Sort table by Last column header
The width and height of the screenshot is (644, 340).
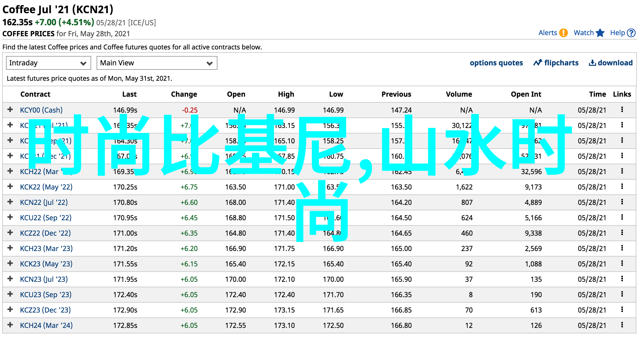129,94
